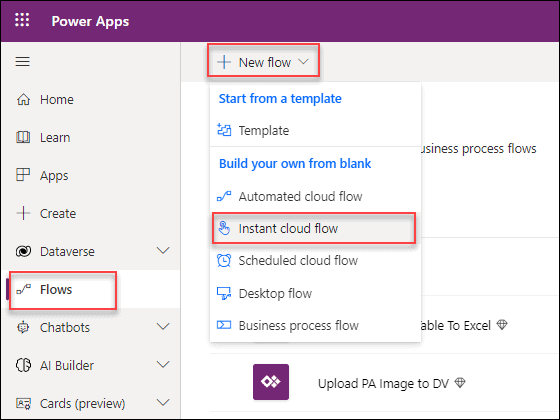The width and height of the screenshot is (560, 420).
Task: Click the Business process flow icon
Action: [x=224, y=325]
